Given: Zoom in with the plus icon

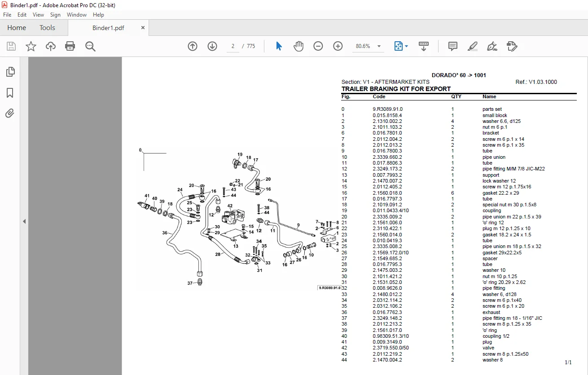Looking at the screenshot, I should click(x=338, y=46).
